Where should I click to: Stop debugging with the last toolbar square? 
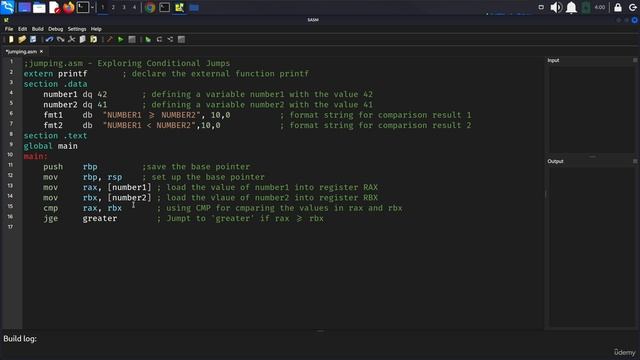(181, 40)
